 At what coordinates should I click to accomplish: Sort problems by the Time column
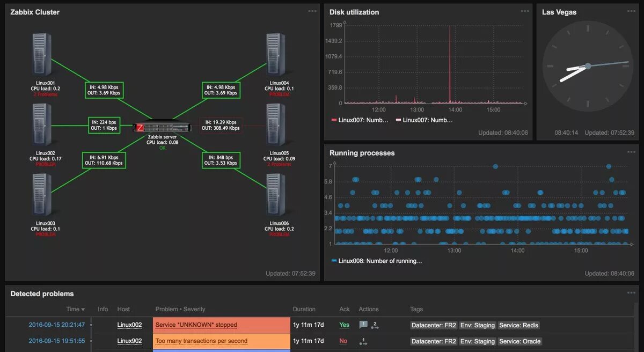coord(75,309)
